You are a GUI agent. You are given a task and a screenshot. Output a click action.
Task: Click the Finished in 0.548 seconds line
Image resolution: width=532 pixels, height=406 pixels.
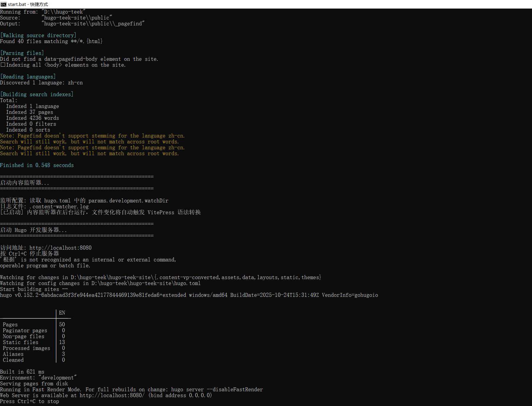37,165
